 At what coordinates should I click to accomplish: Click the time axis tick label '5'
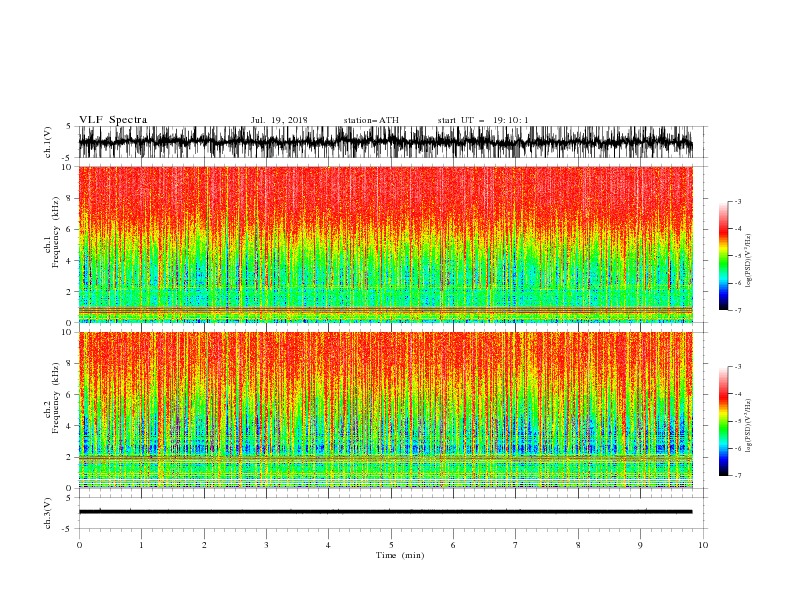391,545
